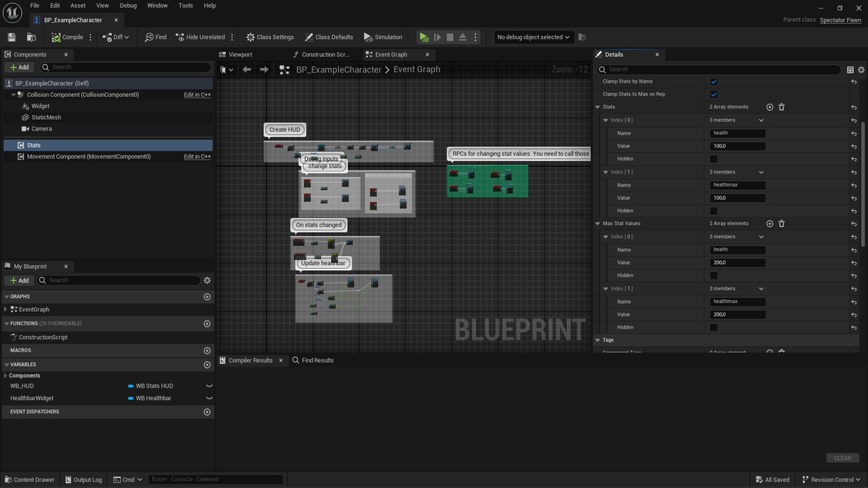This screenshot has height=488, width=868.
Task: Select the Stats component
Action: pos(108,145)
